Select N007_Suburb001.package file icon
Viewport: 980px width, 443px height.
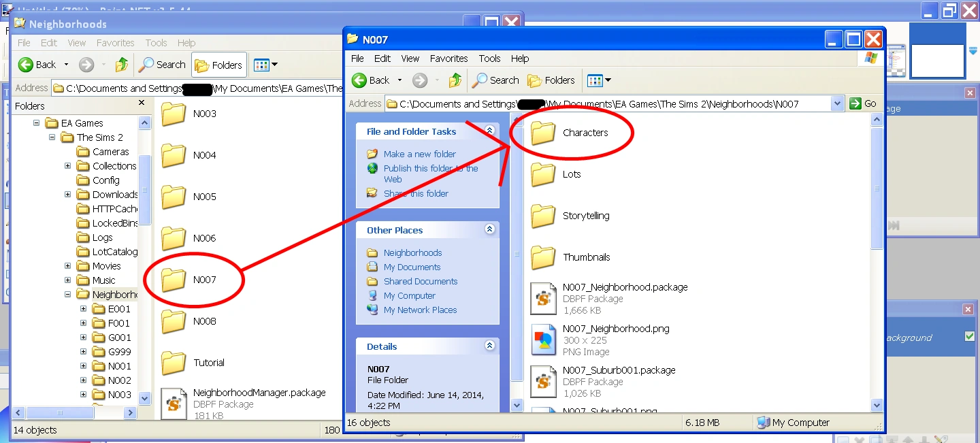543,382
